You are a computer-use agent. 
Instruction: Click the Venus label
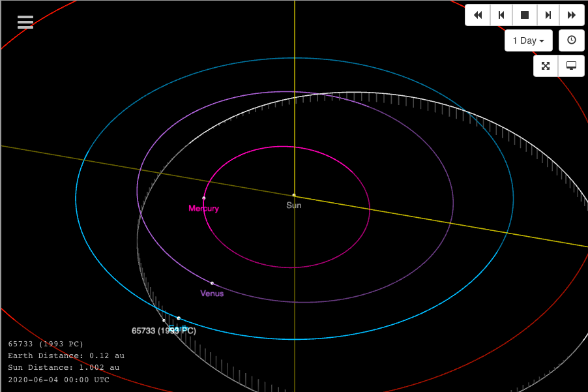coord(212,294)
